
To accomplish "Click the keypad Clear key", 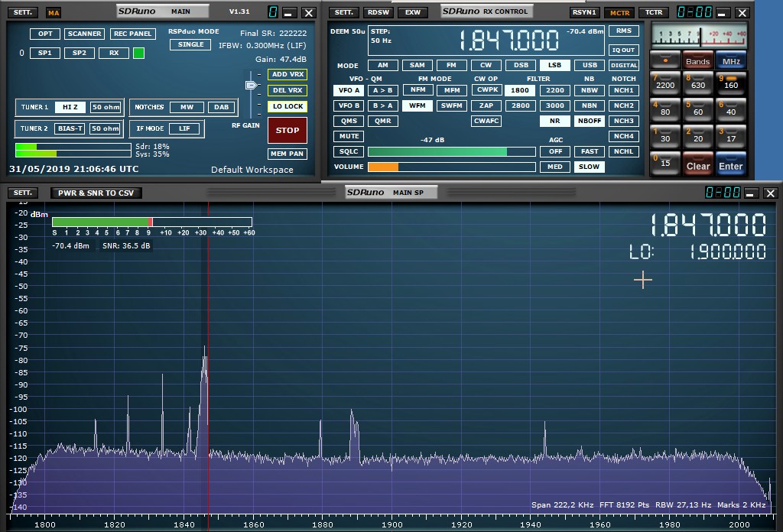I will point(697,164).
